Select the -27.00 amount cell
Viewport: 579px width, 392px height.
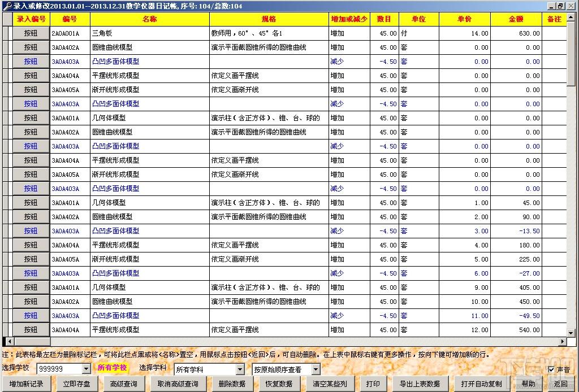[516, 273]
